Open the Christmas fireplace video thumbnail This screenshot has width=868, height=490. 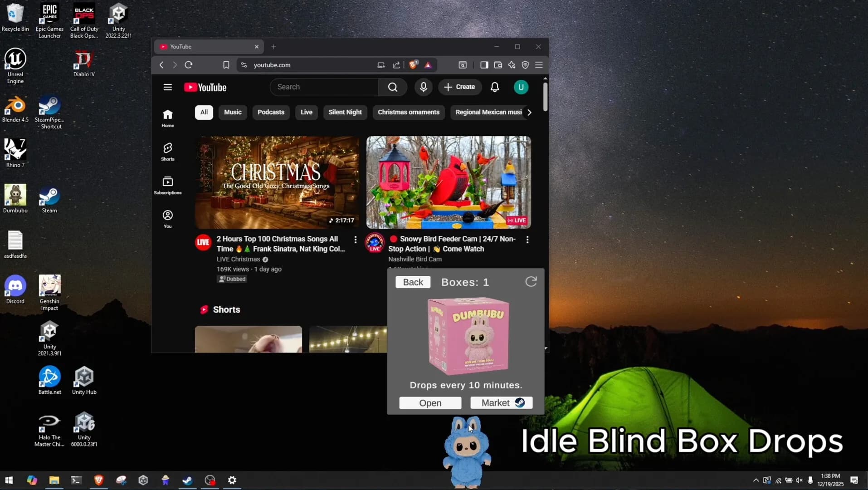(277, 182)
